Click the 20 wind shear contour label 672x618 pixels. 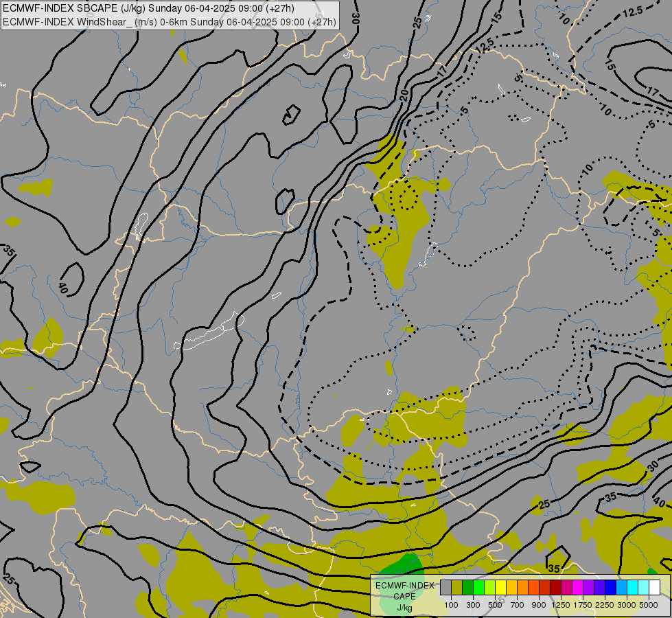point(404,95)
